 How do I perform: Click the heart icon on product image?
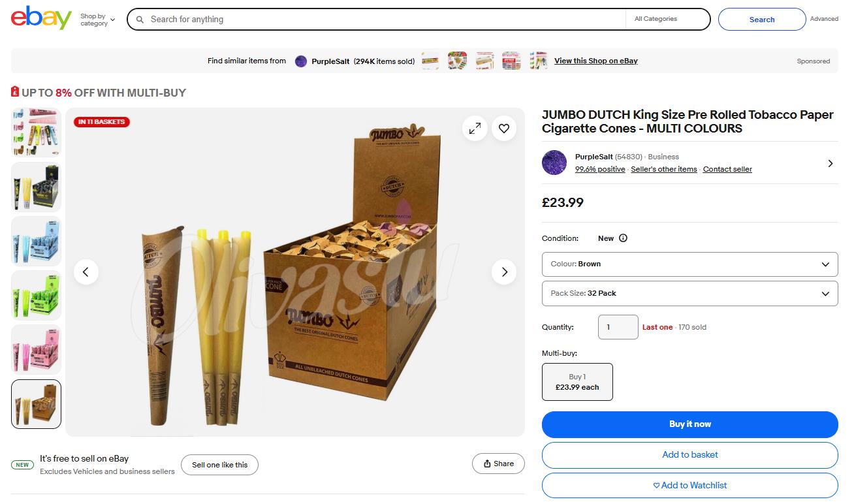(x=504, y=129)
